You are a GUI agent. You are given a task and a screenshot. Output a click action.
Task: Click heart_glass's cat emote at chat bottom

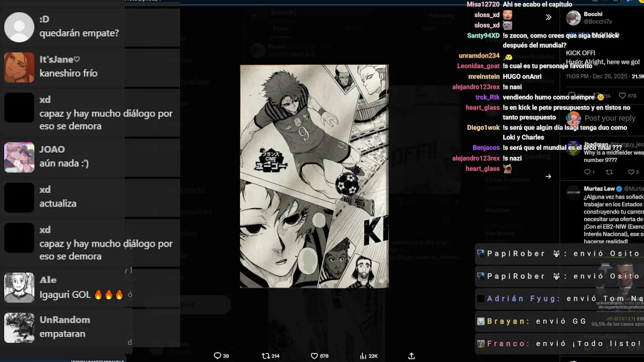point(508,168)
